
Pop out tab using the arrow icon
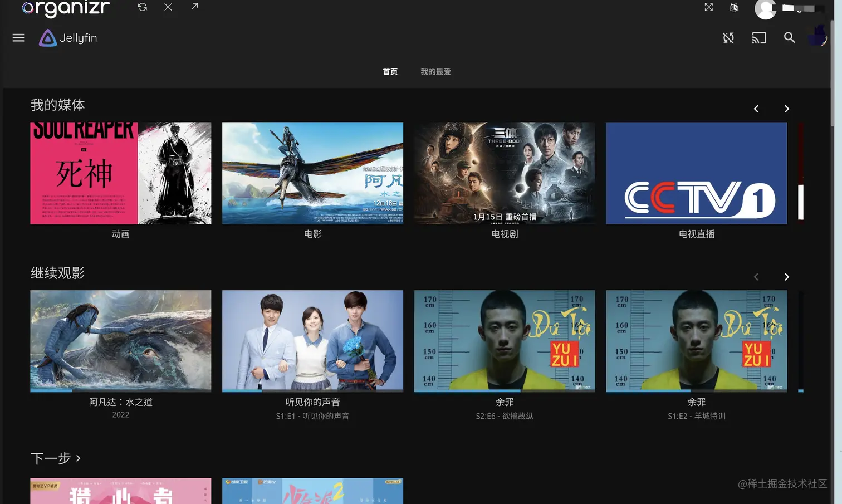tap(194, 6)
